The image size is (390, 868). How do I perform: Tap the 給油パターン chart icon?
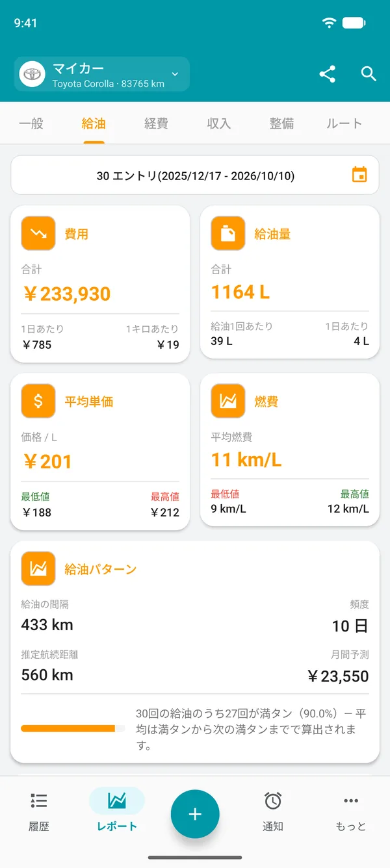point(38,568)
